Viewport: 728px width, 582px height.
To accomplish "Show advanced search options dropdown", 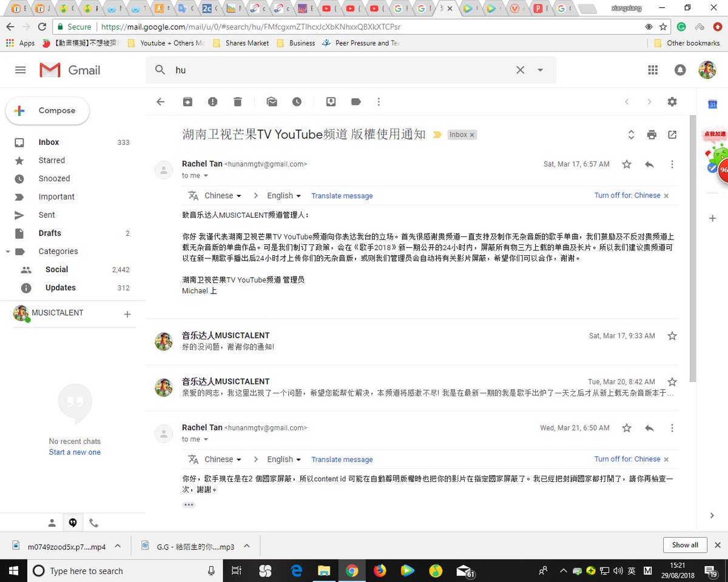I will (540, 70).
